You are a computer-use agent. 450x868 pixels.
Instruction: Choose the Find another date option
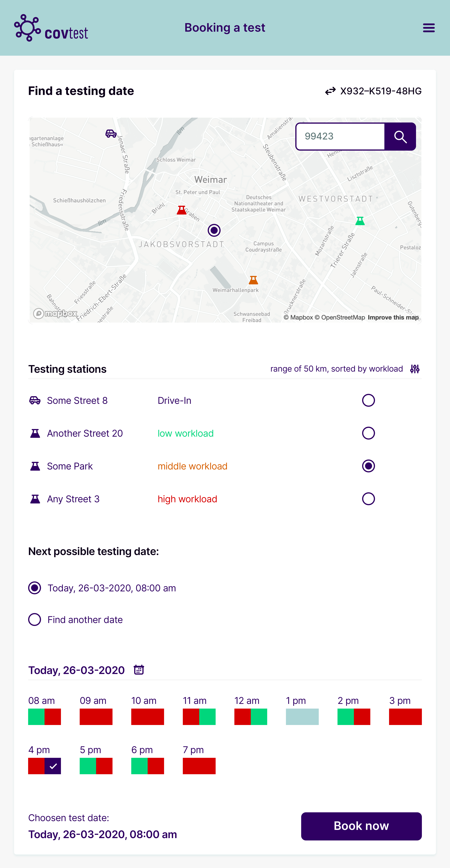[x=35, y=619]
